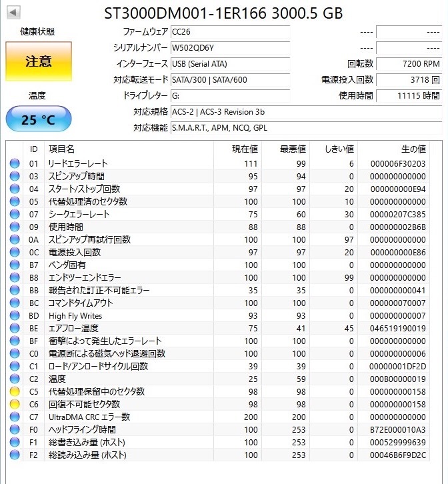Click status icon for ロード/アンロードサイクル回数 row
The width and height of the screenshot is (448, 484).
(15, 366)
